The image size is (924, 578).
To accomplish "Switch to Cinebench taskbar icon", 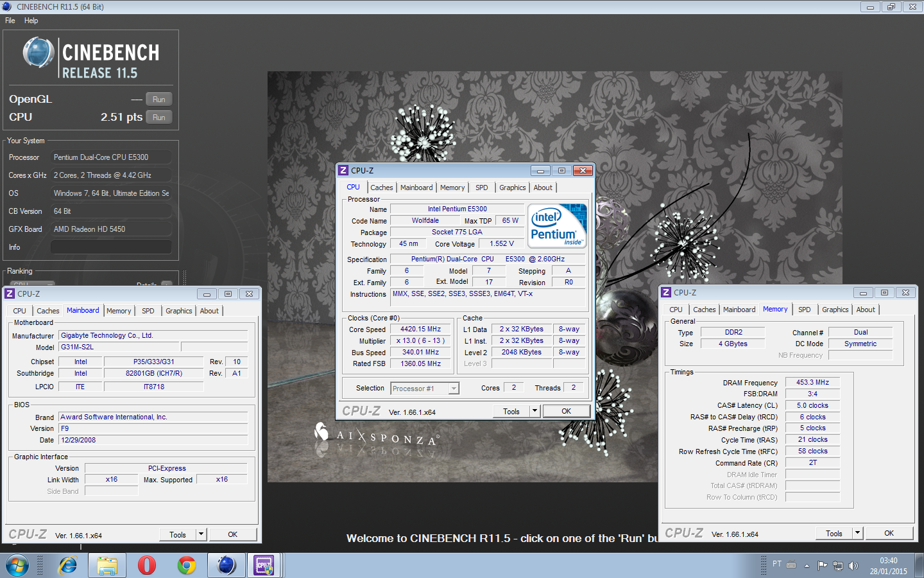I will (227, 565).
